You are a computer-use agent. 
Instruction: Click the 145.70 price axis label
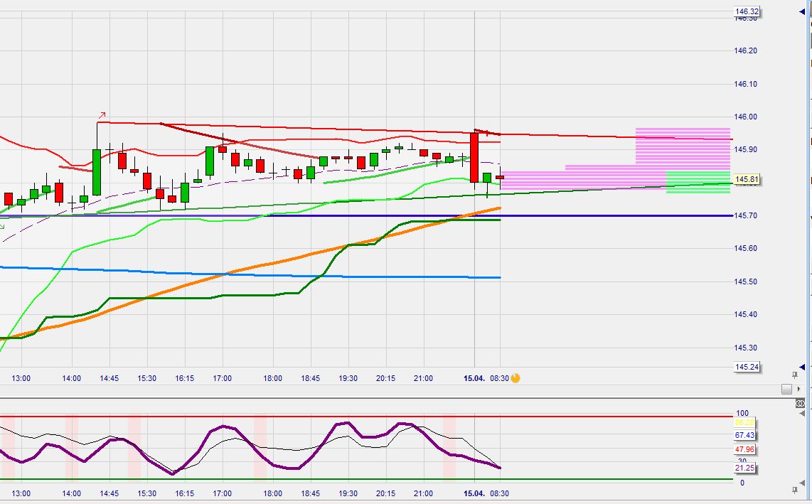pyautogui.click(x=745, y=215)
